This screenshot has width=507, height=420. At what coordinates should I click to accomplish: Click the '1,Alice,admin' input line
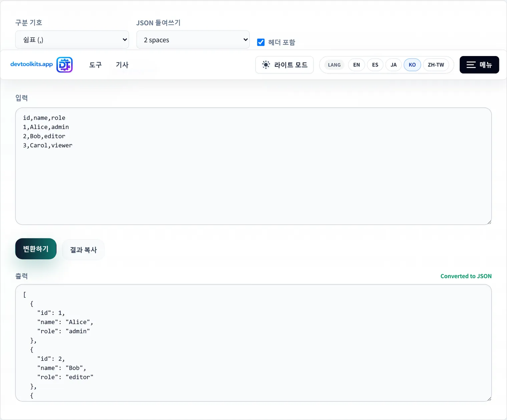pos(46,127)
